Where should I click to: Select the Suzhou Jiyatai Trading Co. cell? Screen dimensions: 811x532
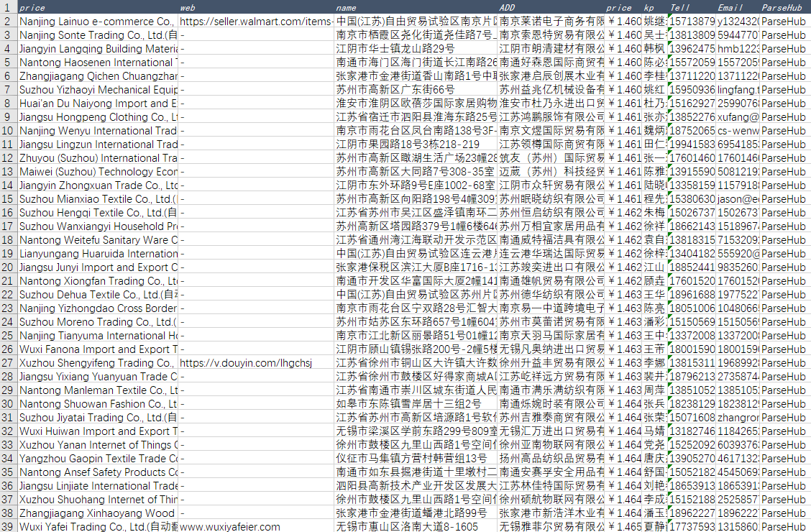click(x=98, y=417)
